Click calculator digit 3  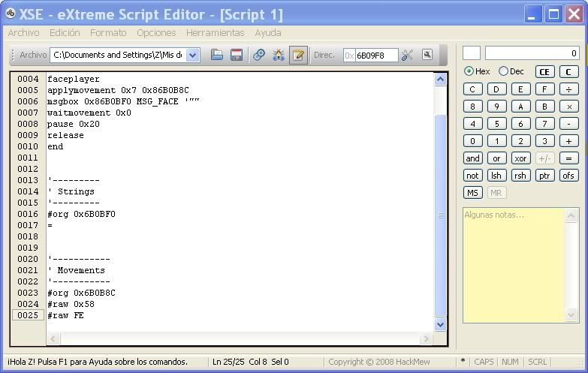coord(544,141)
